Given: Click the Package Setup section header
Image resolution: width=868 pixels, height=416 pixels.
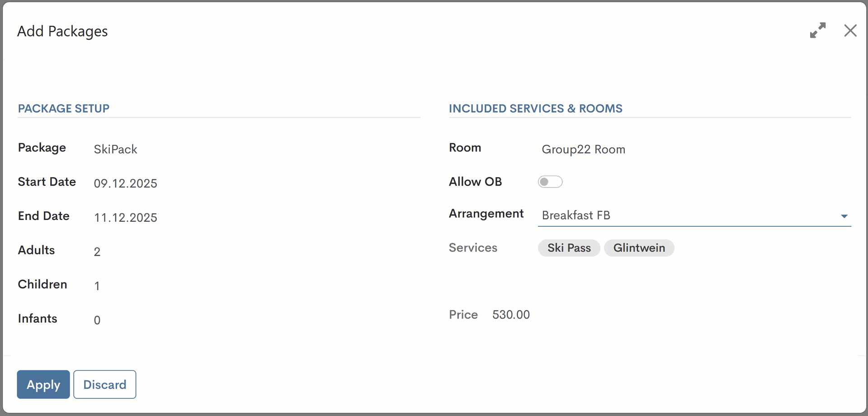Looking at the screenshot, I should [x=64, y=108].
